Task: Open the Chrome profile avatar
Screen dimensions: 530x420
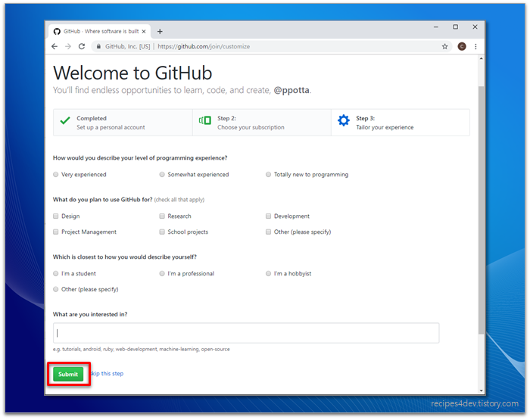Action: [x=462, y=46]
